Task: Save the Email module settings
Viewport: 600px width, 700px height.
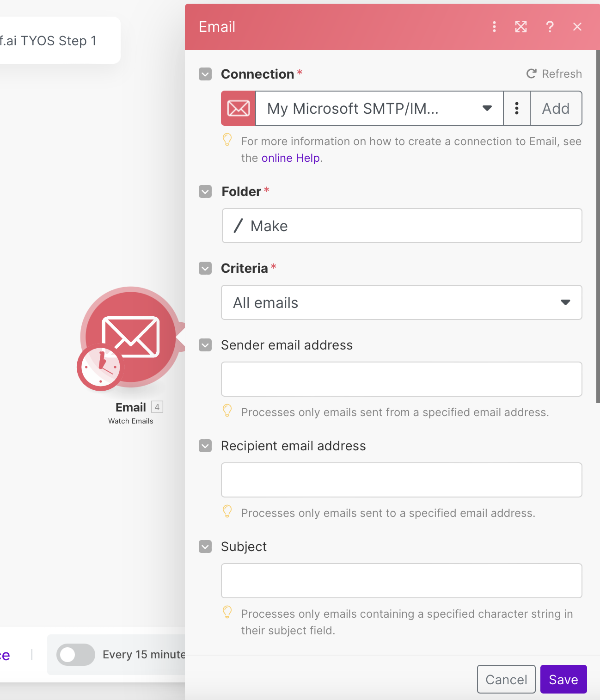Action: 563,679
